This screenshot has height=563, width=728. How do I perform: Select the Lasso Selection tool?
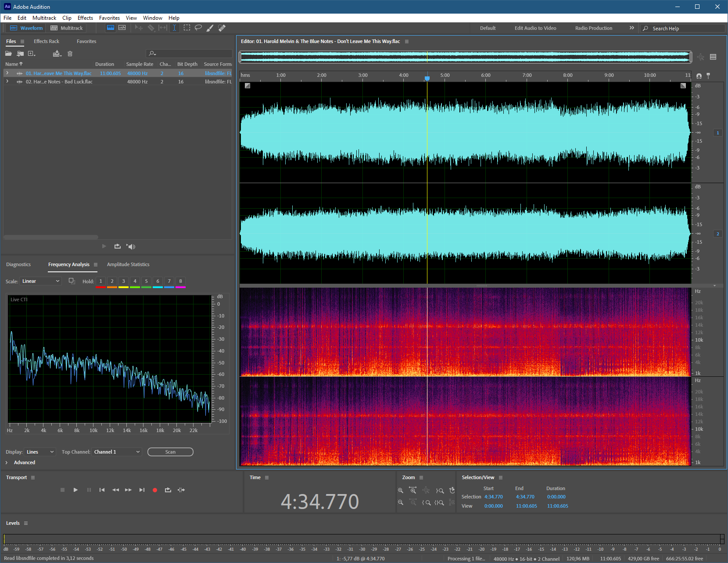pos(198,28)
